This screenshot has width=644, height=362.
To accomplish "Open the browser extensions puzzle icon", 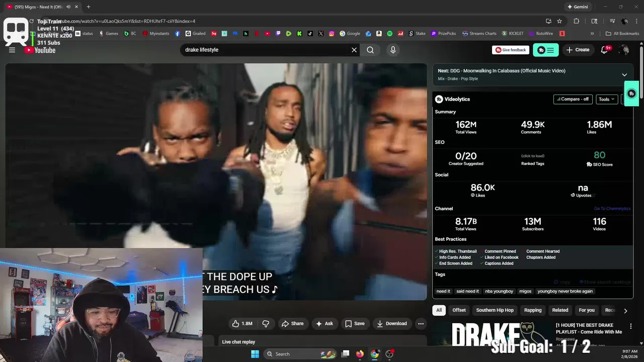I will coord(577,21).
